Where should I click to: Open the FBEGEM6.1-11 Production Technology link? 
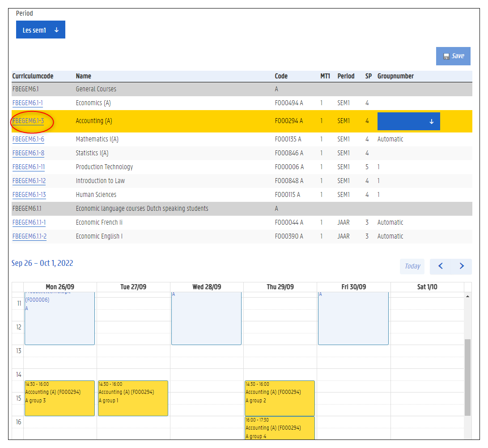(29, 167)
